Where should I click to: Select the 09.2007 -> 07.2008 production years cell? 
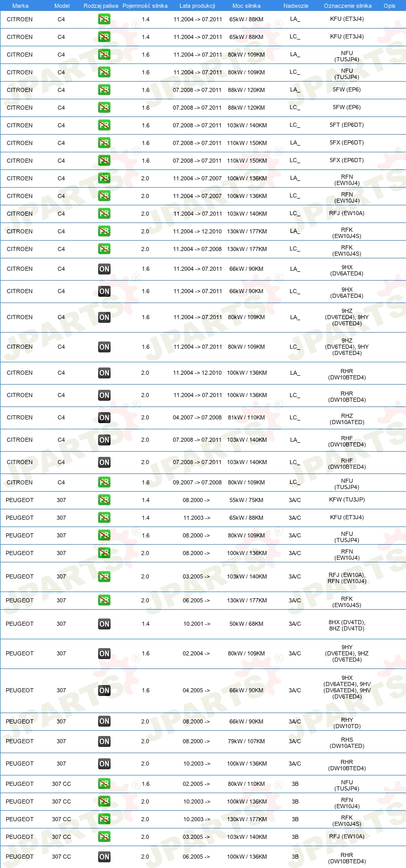(x=197, y=482)
